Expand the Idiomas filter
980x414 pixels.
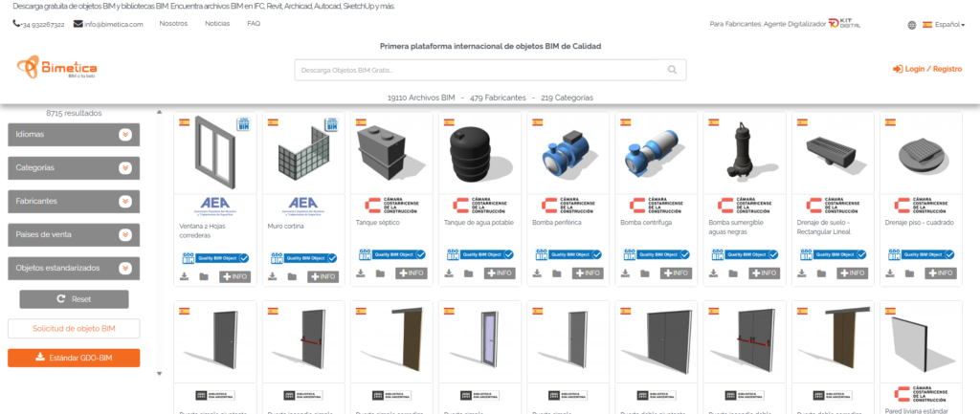pyautogui.click(x=74, y=134)
